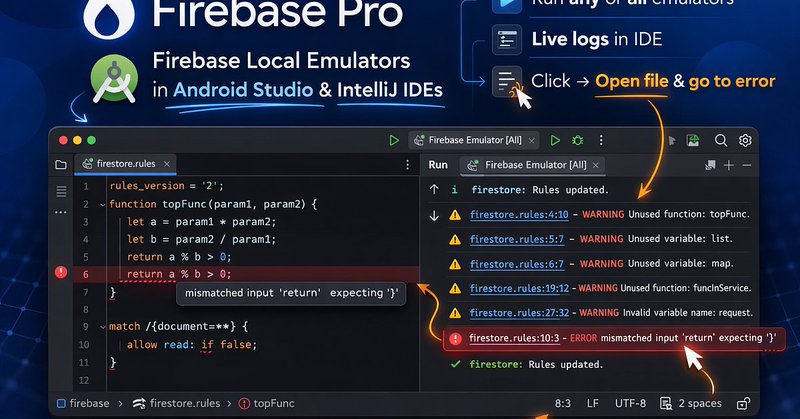Toggle the read-only lock icon in status bar

743,404
